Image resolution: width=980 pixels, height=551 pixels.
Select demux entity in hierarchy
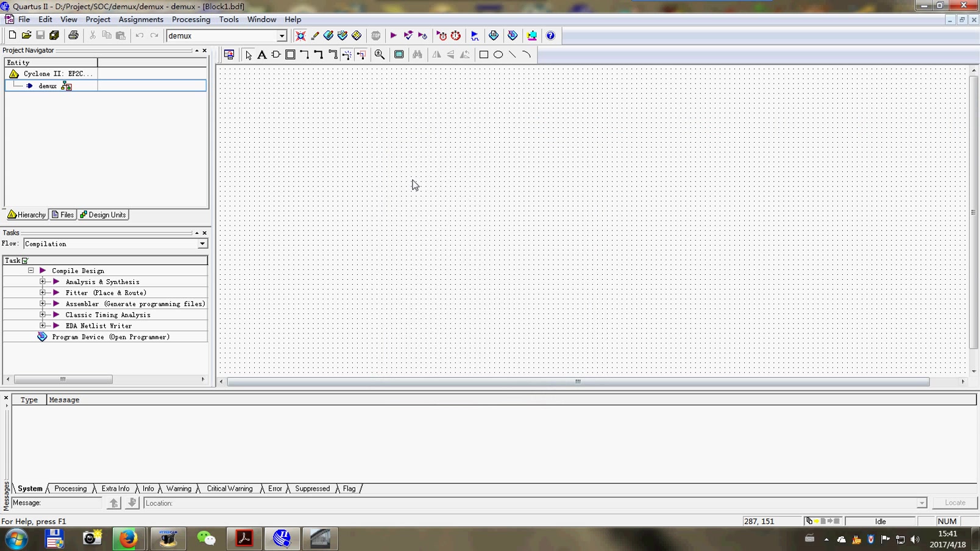click(x=47, y=86)
